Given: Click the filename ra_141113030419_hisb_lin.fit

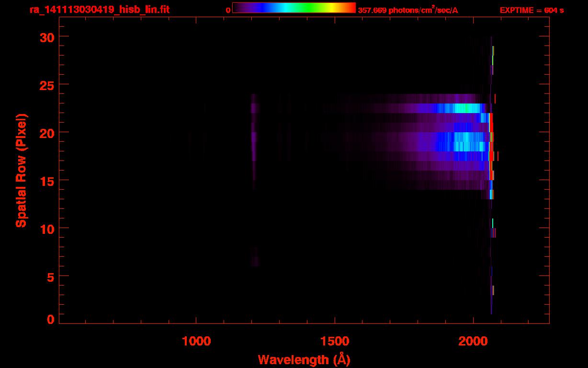Looking at the screenshot, I should pyautogui.click(x=99, y=10).
